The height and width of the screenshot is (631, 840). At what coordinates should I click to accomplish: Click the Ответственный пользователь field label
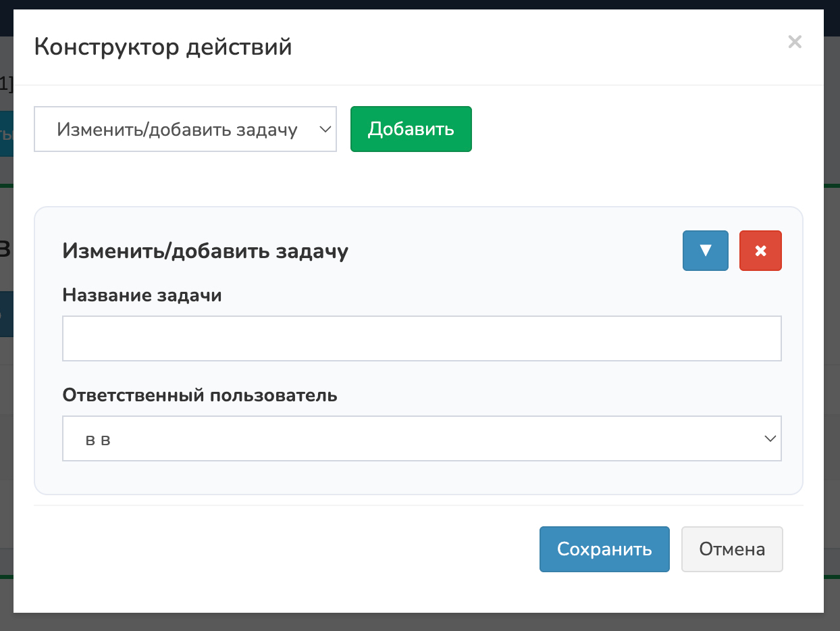click(200, 395)
